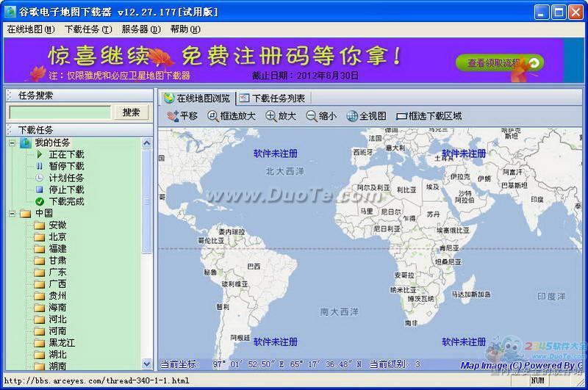Click 马达加斯加岛 label on map

pos(471,295)
